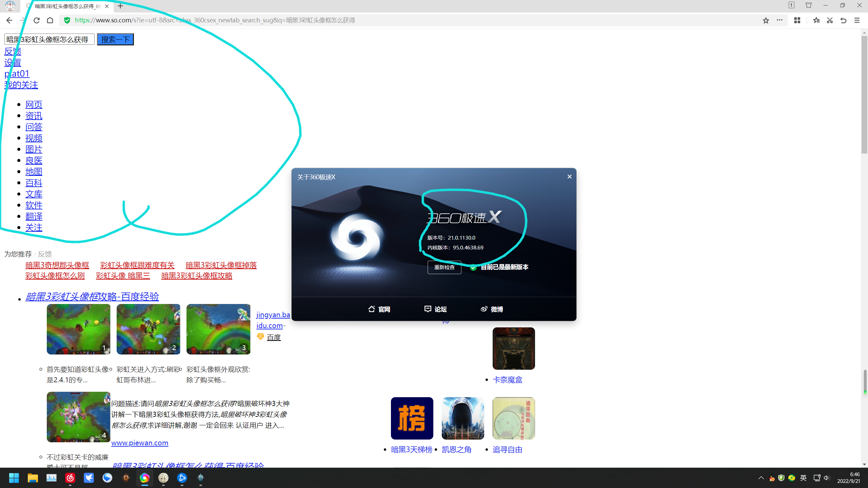Show site security shield info
Viewport: 868px width, 488px height.
(x=67, y=20)
